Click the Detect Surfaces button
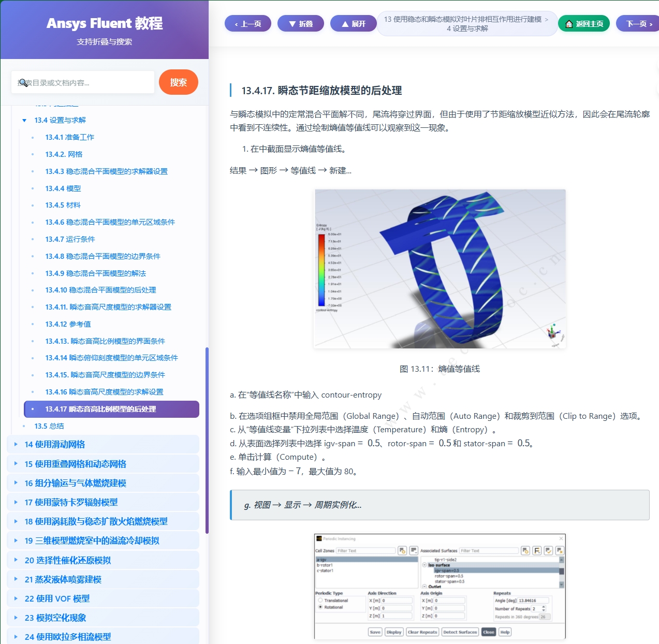This screenshot has width=659, height=644. 460,632
